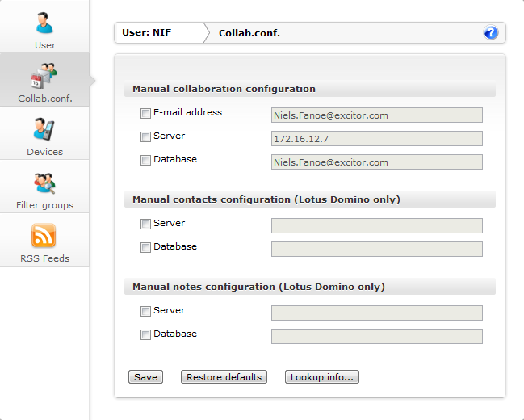Tick notes configuration Database checkbox

pos(145,335)
